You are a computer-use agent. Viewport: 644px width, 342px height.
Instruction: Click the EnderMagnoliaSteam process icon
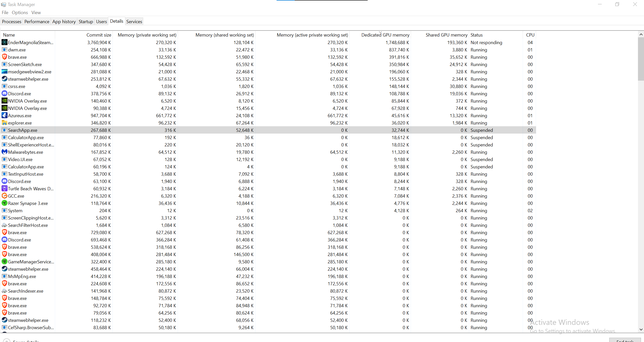tap(5, 42)
